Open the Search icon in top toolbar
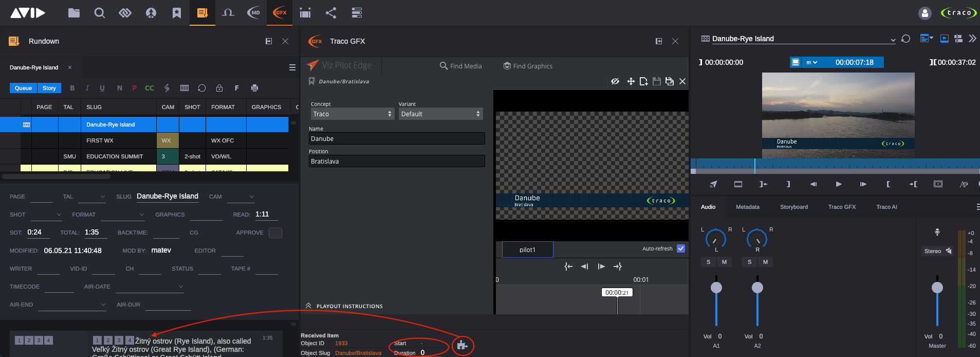 [x=100, y=13]
